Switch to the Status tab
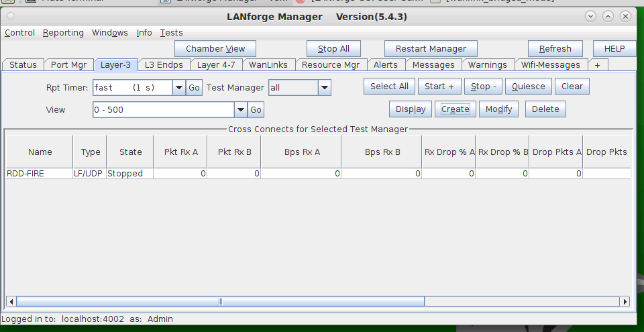The height and width of the screenshot is (332, 644). click(x=23, y=65)
